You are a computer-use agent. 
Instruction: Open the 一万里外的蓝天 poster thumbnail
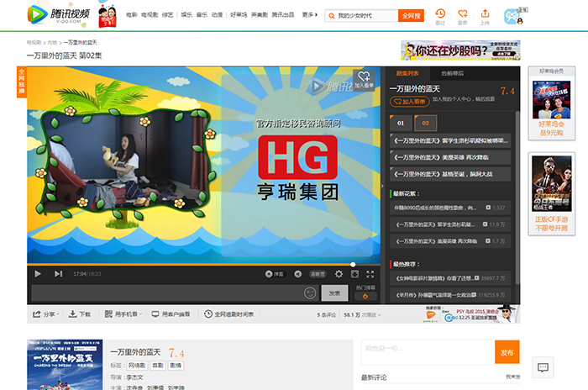65,365
